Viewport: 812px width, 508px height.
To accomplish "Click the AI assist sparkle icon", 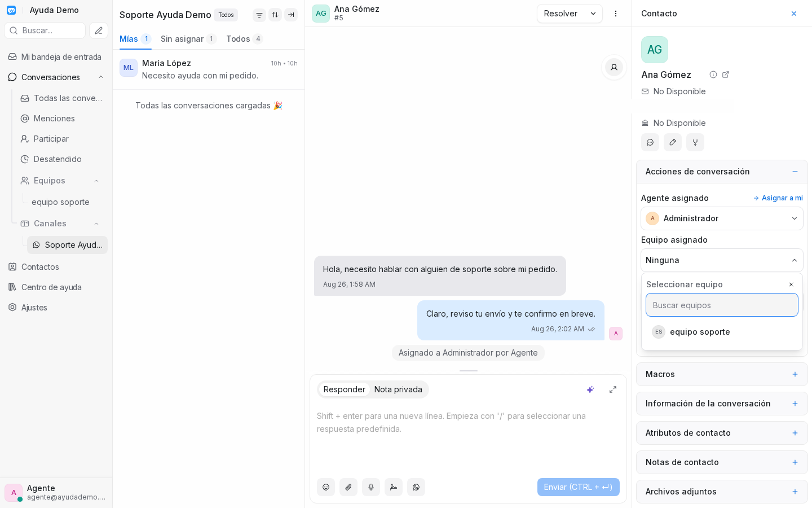I will (590, 389).
